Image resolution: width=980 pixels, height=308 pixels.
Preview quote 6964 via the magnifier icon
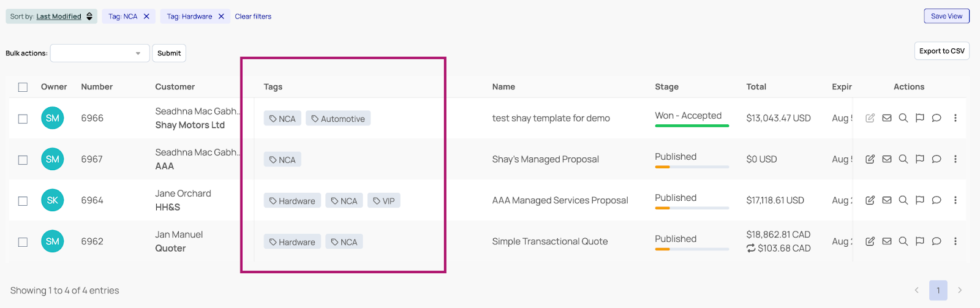click(903, 200)
